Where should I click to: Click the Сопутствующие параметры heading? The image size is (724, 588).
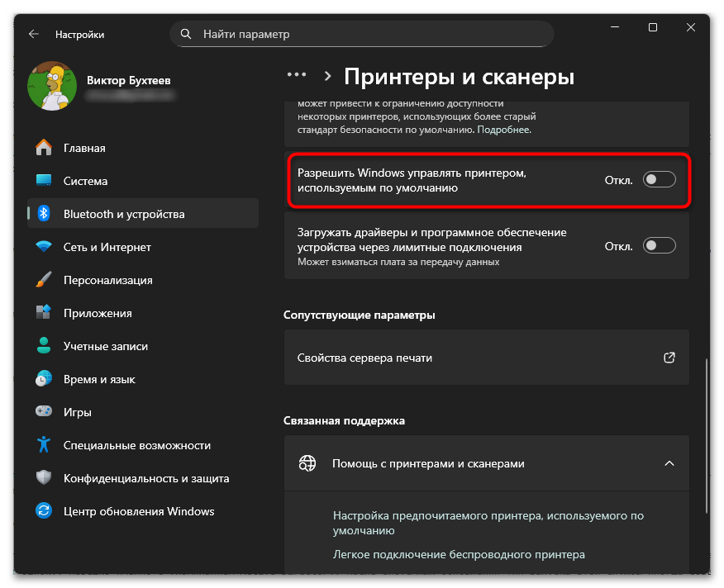tap(359, 315)
